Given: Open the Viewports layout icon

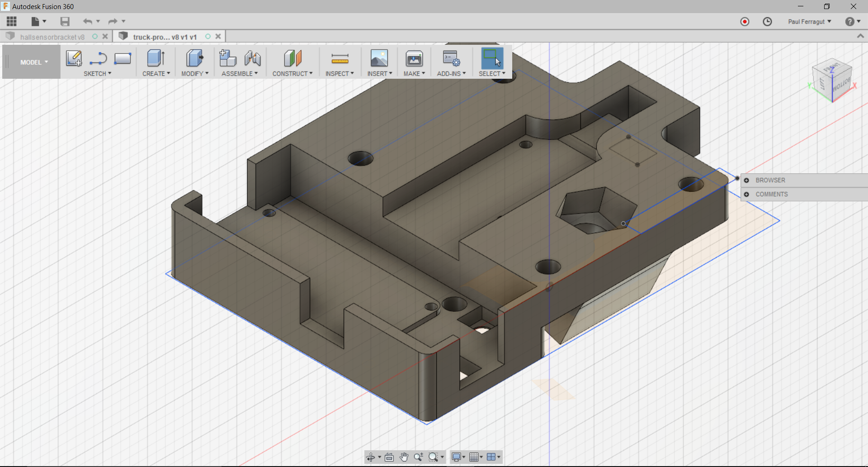Looking at the screenshot, I should coord(491,457).
